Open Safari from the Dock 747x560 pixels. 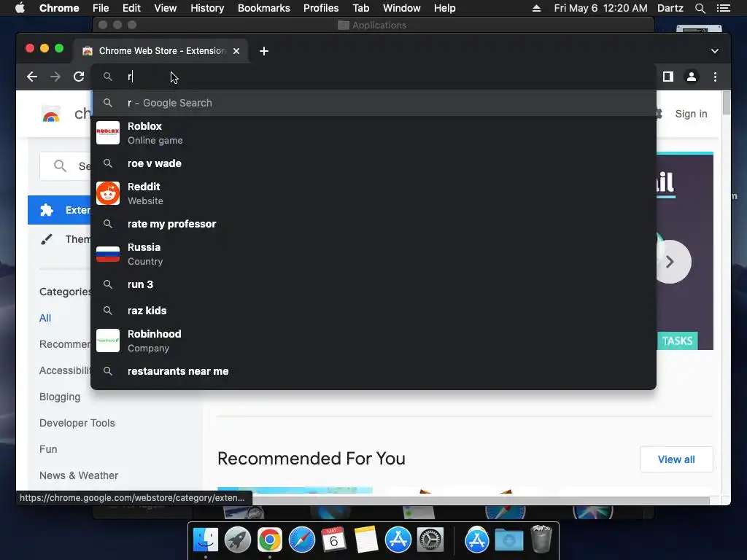click(x=301, y=540)
